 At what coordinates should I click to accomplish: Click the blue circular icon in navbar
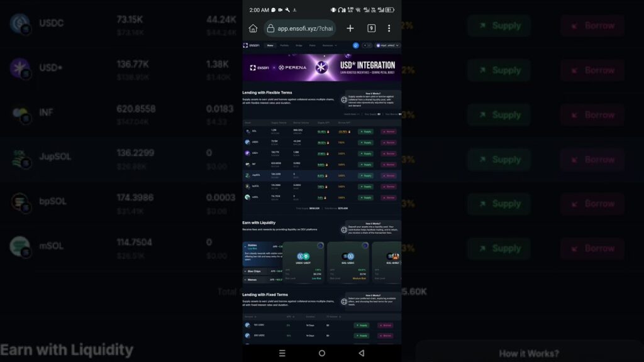click(x=356, y=45)
